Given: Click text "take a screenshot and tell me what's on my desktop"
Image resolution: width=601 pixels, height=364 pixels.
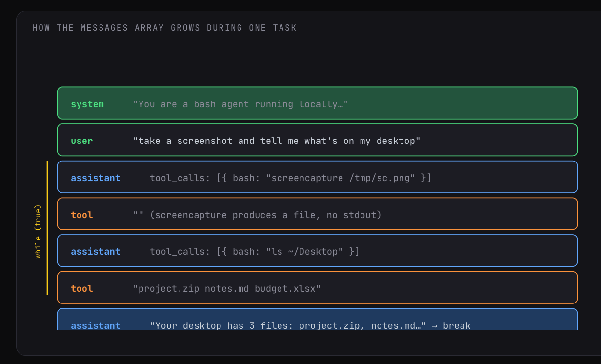Looking at the screenshot, I should tap(277, 141).
